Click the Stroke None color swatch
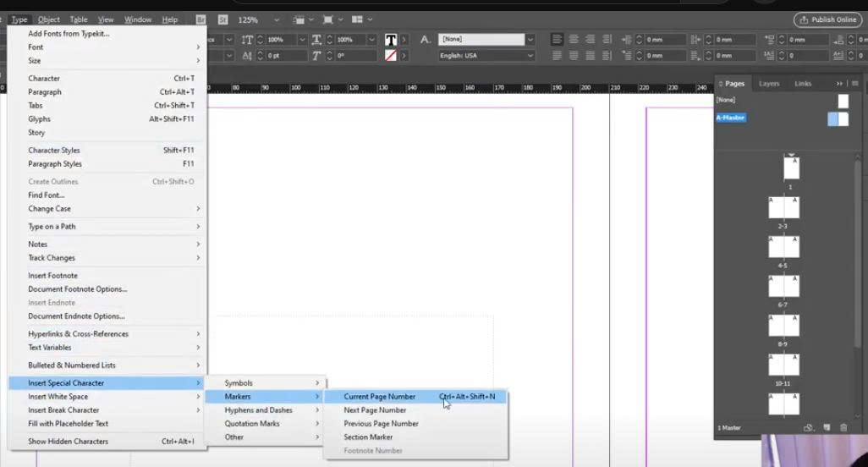Viewport: 868px width, 467px height. coord(391,55)
